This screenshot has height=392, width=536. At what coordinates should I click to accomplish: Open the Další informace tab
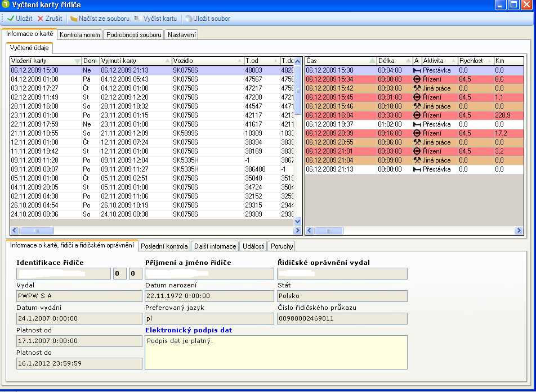pyautogui.click(x=215, y=246)
